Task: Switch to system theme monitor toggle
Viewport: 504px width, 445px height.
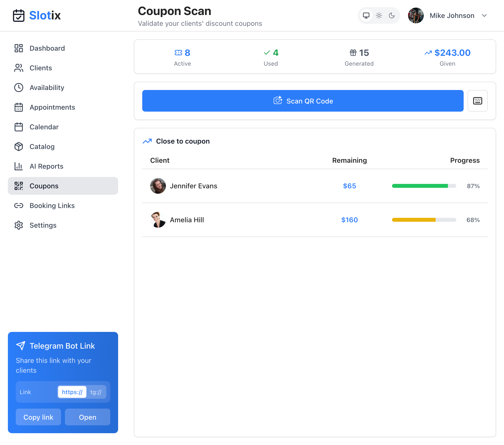Action: 366,15
